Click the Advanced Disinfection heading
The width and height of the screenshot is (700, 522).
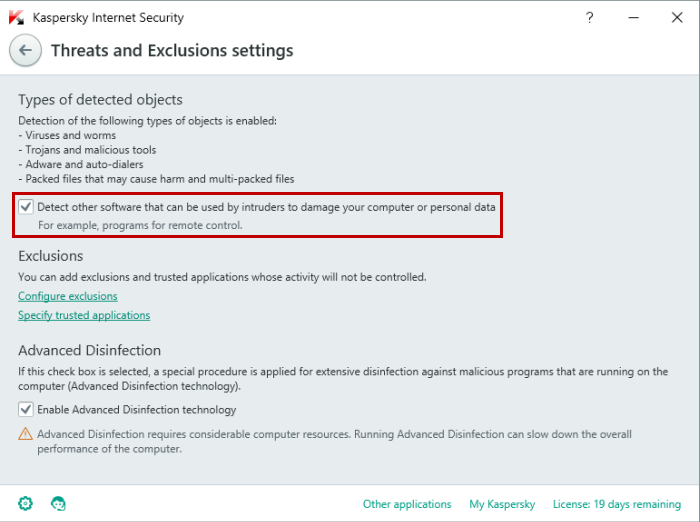pos(89,351)
